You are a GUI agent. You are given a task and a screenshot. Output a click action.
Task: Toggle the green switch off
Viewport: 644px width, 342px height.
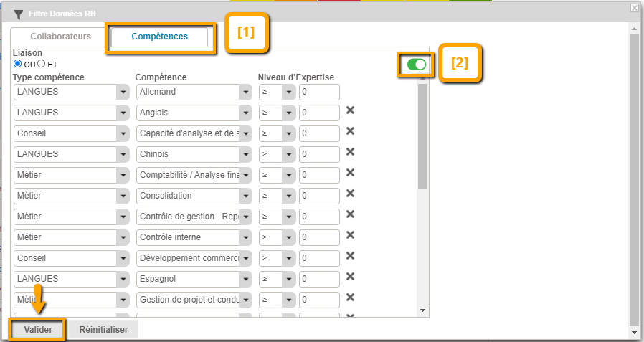pos(417,65)
